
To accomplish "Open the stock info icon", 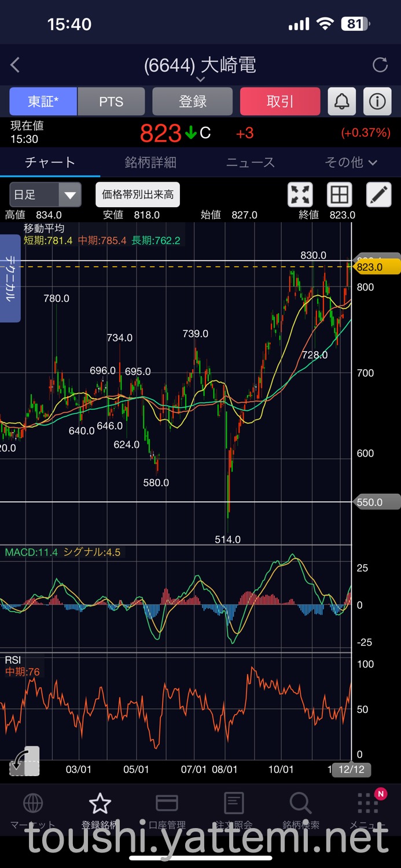I will click(377, 102).
